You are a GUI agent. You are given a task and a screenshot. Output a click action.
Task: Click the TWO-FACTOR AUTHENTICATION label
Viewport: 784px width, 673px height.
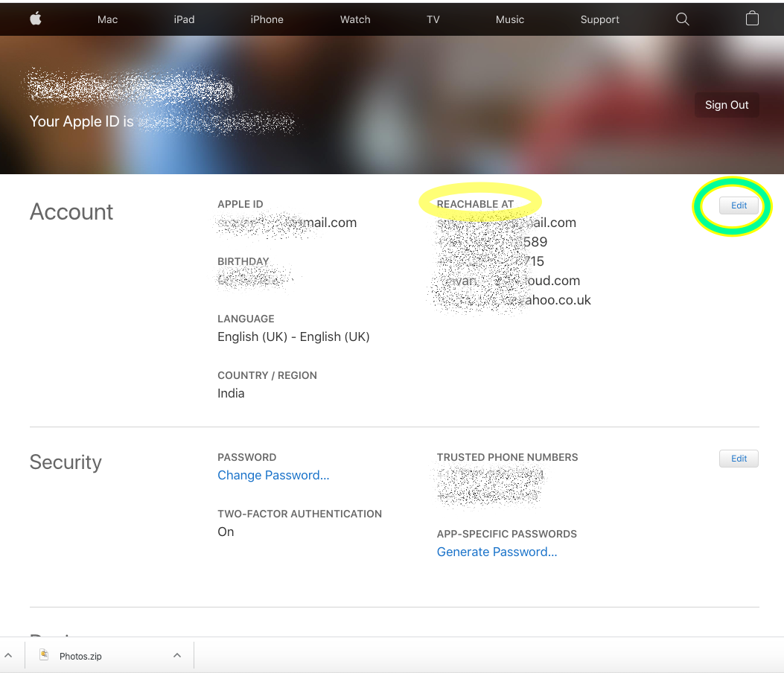coord(299,514)
